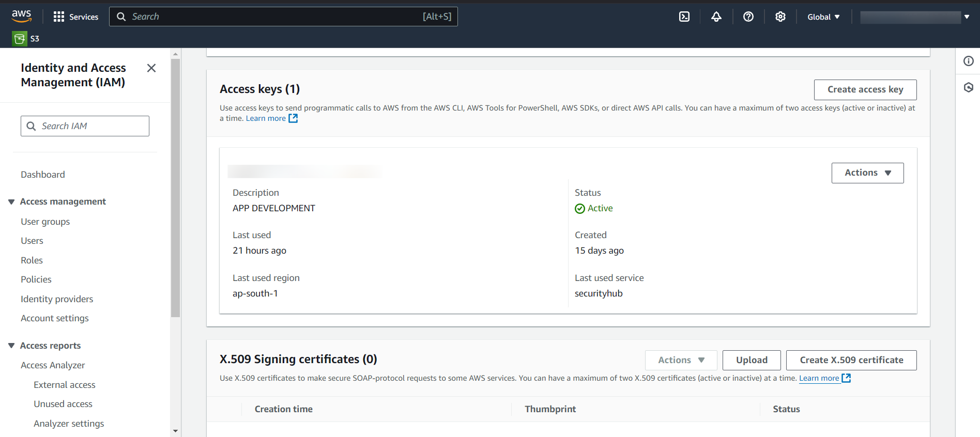Image resolution: width=980 pixels, height=437 pixels.
Task: Click the 15 days ago created value
Action: click(x=599, y=251)
